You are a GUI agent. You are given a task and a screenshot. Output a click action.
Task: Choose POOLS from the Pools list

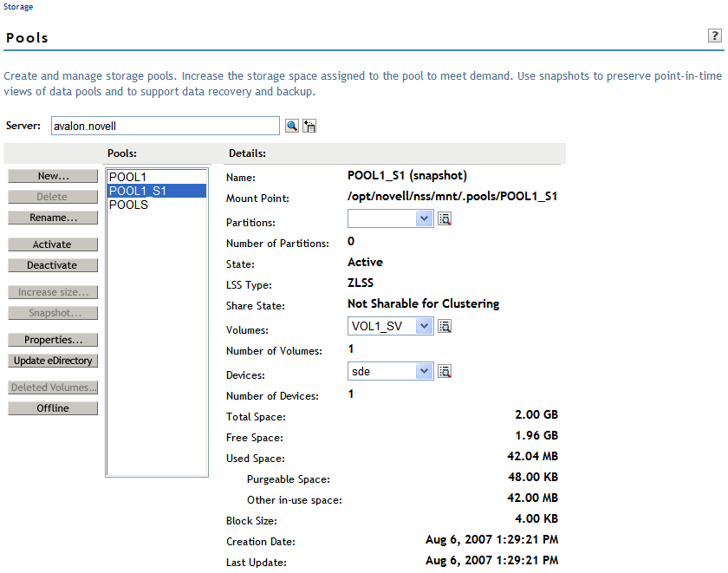128,205
